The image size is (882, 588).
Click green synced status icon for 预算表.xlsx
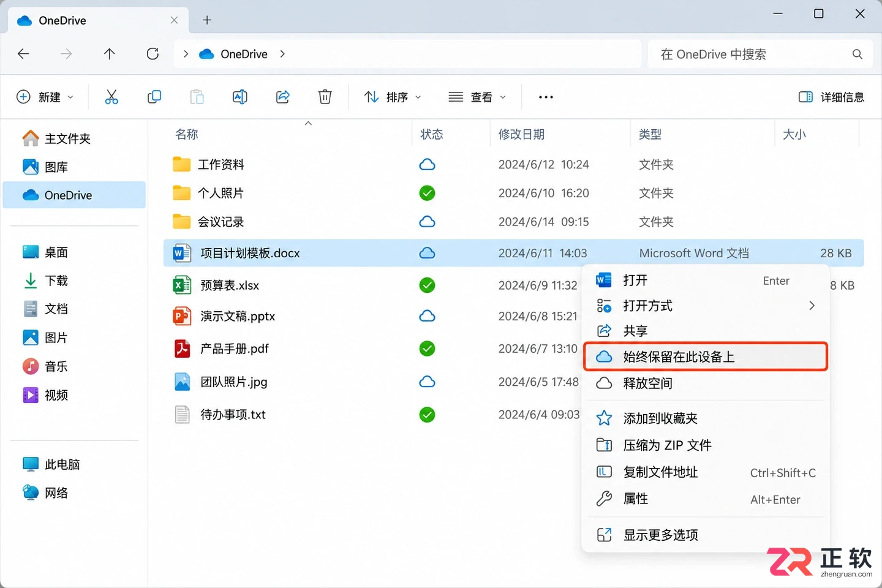427,285
